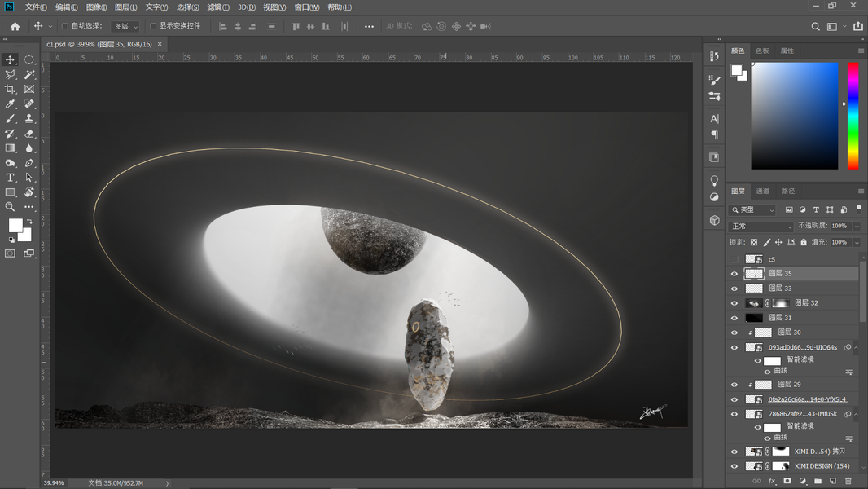
Task: Swap foreground and background colors
Action: point(29,221)
